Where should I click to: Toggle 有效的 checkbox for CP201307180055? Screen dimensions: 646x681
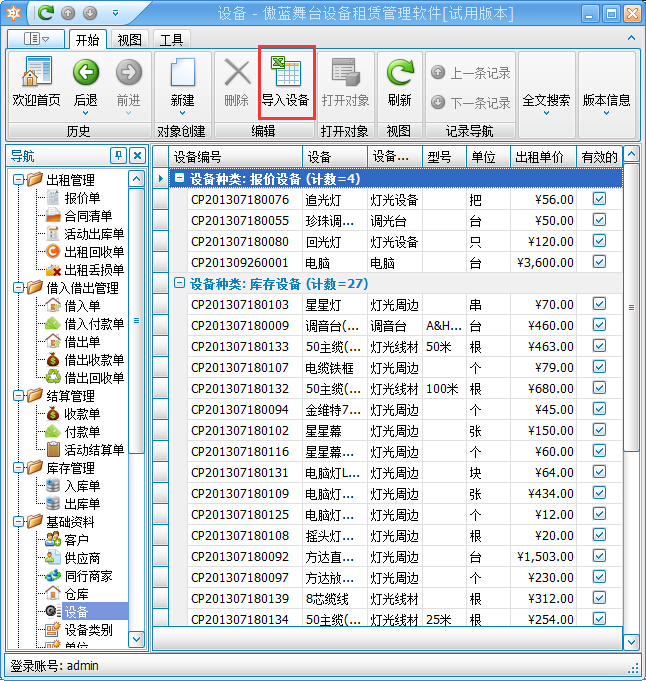click(x=600, y=220)
